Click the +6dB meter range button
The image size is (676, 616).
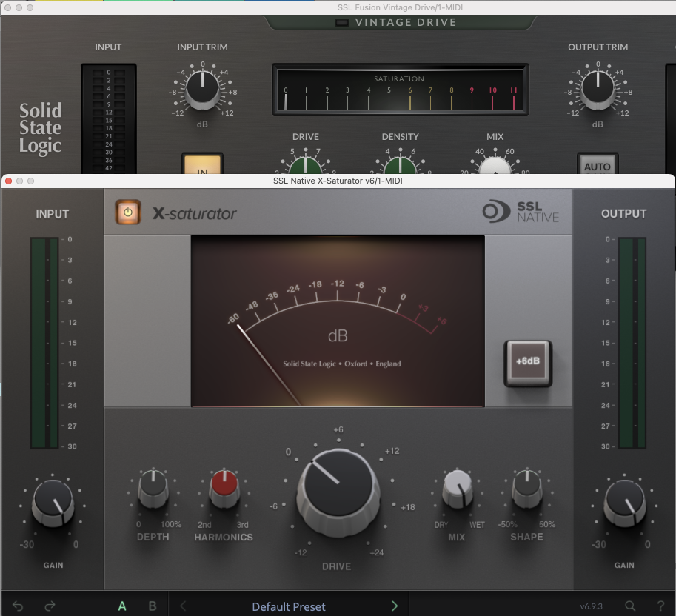click(527, 362)
